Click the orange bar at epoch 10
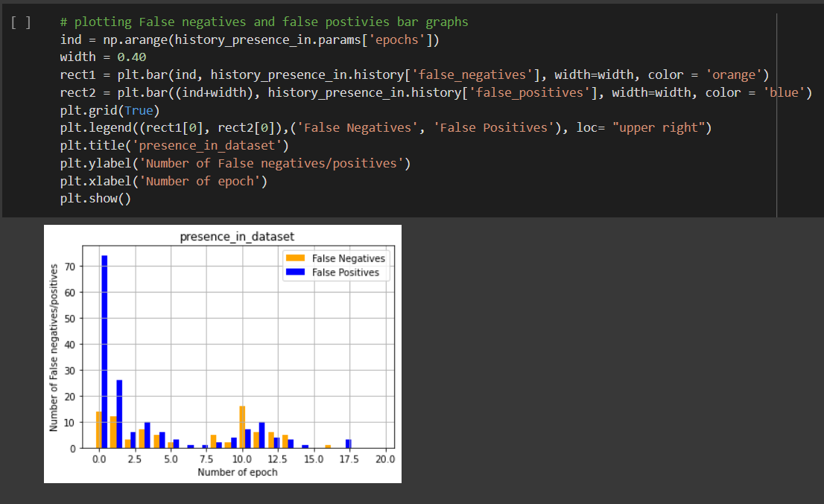The width and height of the screenshot is (824, 504). (242, 427)
